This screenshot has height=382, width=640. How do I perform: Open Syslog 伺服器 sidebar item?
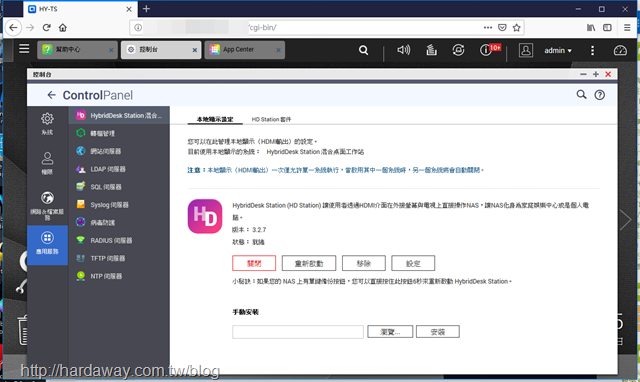[119, 205]
